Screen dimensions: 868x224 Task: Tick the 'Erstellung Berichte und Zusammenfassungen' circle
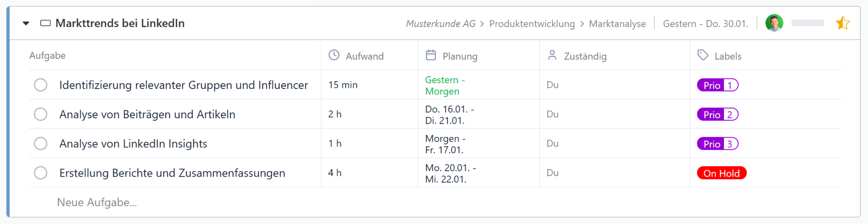pyautogui.click(x=41, y=173)
